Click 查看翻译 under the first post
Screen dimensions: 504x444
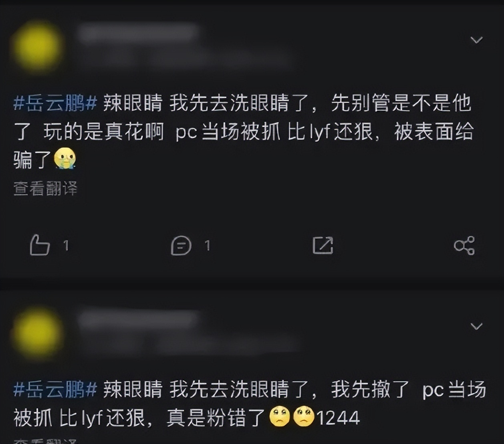coord(45,188)
